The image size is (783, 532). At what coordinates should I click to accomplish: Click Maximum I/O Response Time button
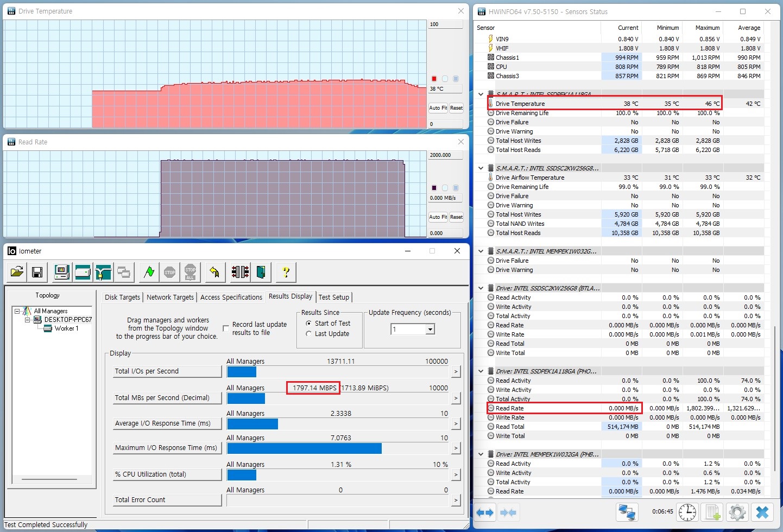pos(167,448)
